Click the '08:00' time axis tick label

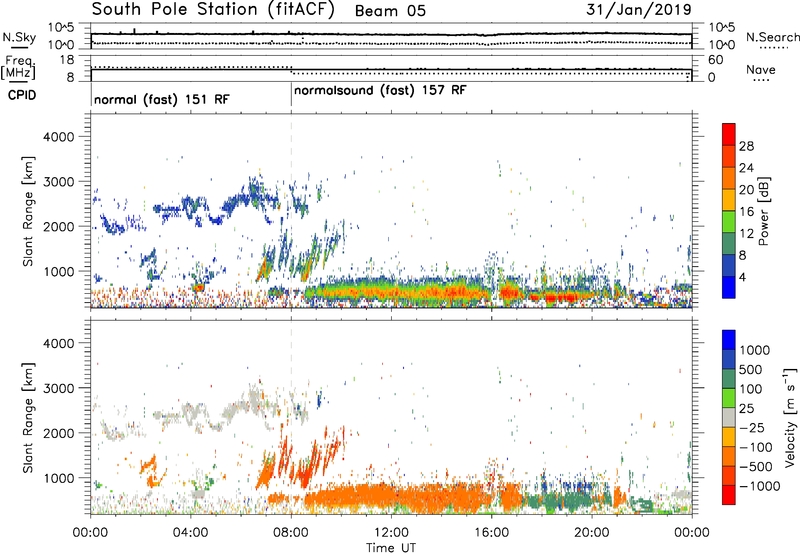click(x=291, y=533)
